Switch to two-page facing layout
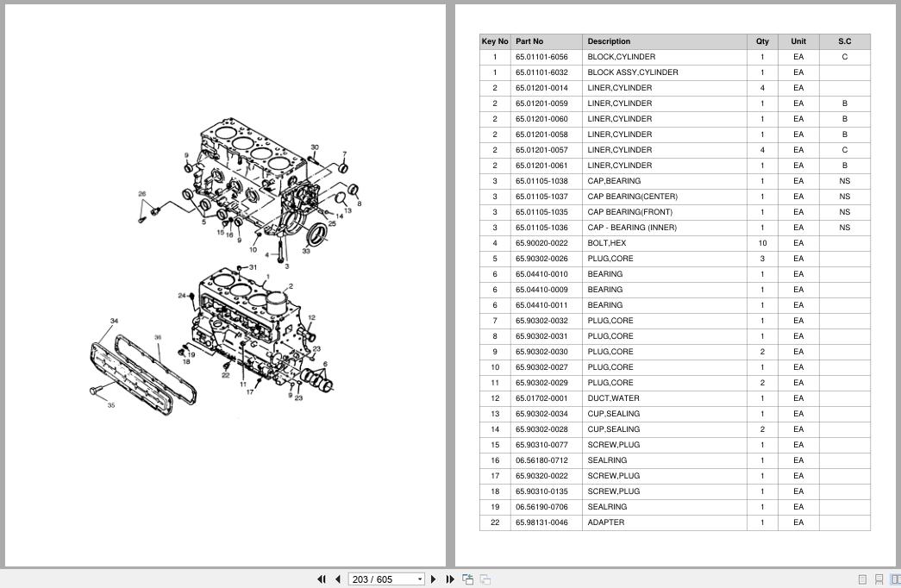 [x=895, y=579]
